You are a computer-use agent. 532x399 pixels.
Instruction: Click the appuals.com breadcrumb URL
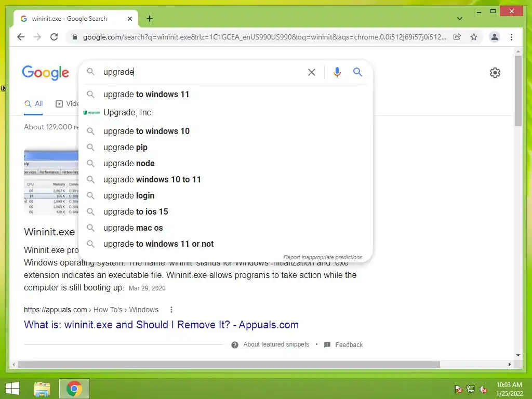pyautogui.click(x=91, y=310)
